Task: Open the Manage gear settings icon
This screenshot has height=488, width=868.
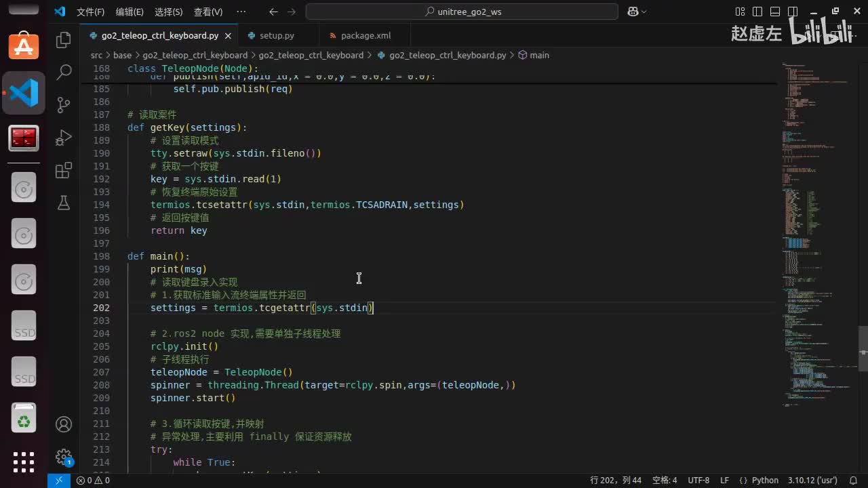Action: 64,456
